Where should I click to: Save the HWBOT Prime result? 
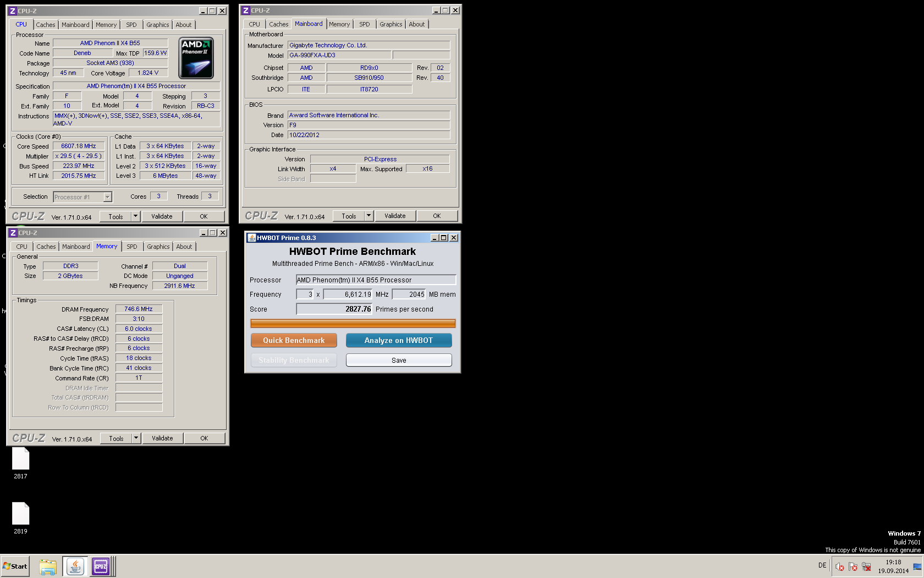(x=399, y=360)
